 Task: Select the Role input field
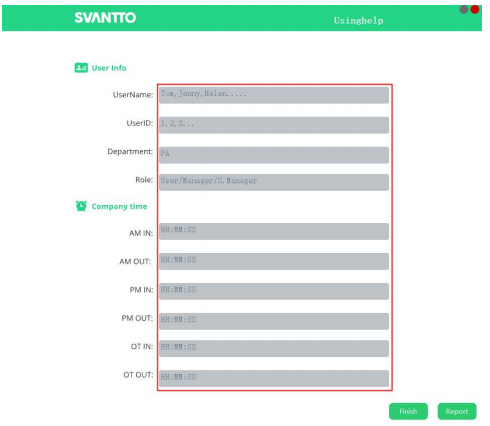point(274,182)
